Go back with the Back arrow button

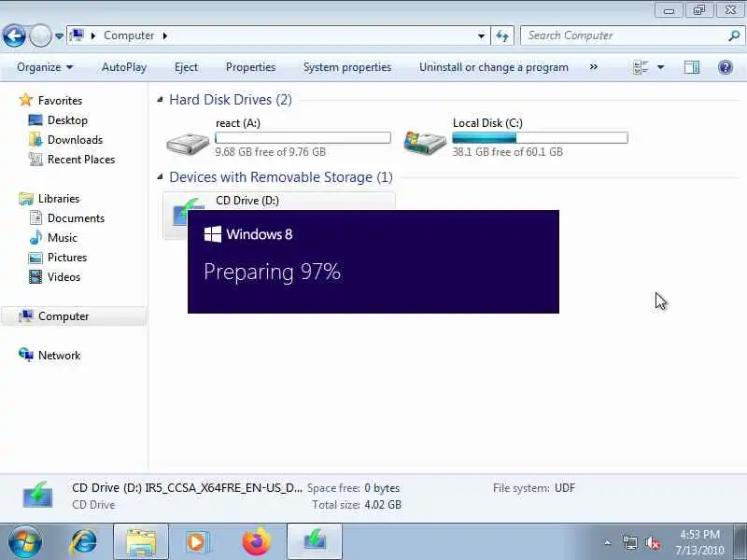click(14, 35)
